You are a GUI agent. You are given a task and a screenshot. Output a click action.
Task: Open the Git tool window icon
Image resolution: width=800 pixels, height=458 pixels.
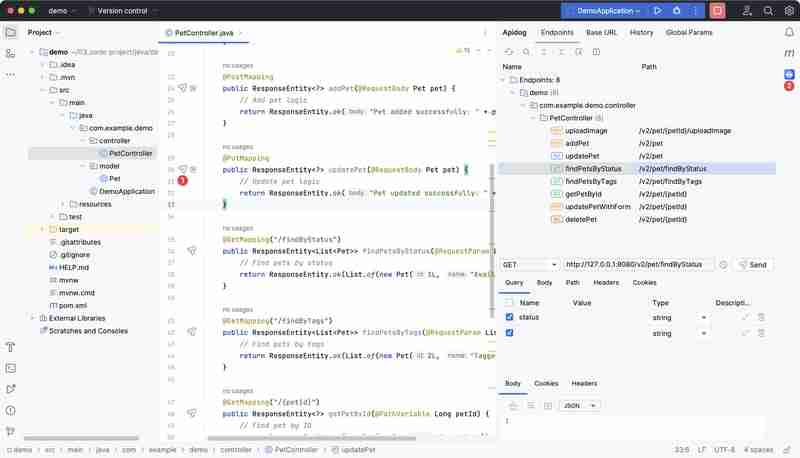click(x=10, y=431)
